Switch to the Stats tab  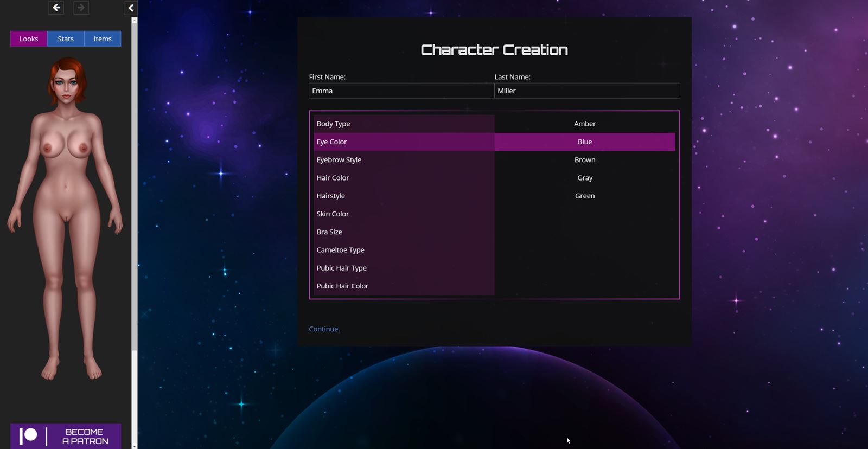point(66,39)
